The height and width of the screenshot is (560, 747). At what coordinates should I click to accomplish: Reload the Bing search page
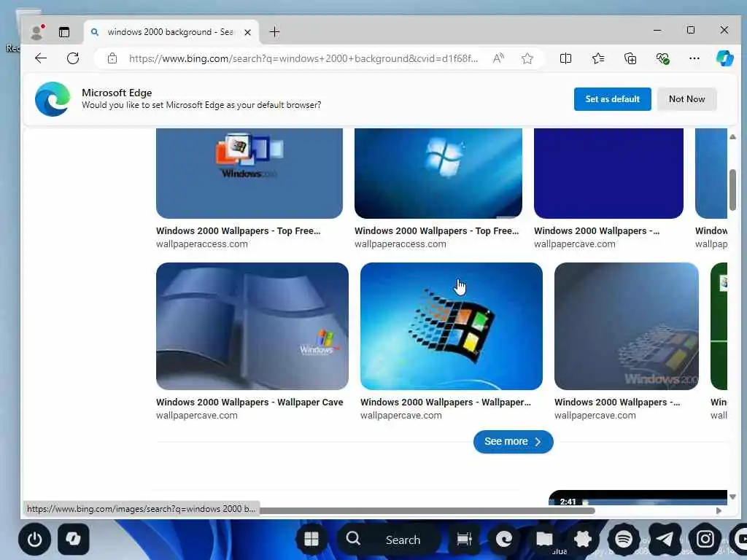[x=73, y=58]
